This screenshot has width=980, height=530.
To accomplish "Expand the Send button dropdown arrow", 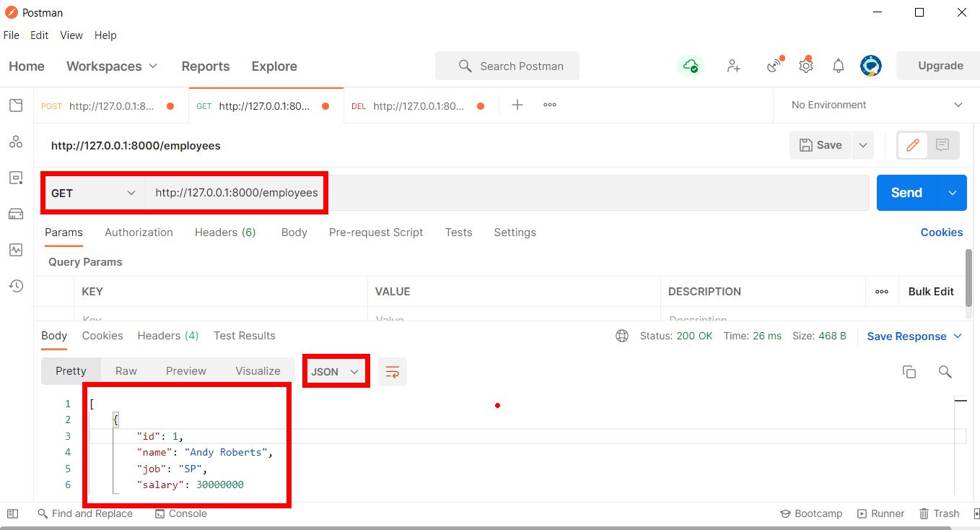I will point(953,193).
